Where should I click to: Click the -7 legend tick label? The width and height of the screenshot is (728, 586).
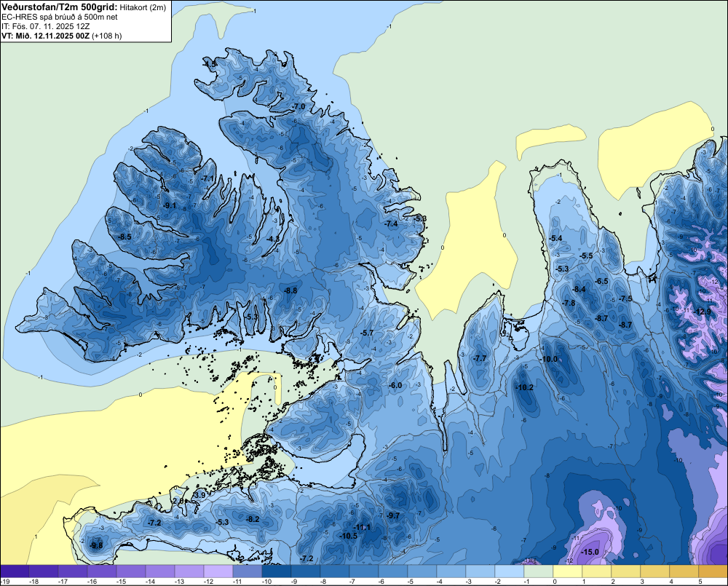[x=354, y=582]
